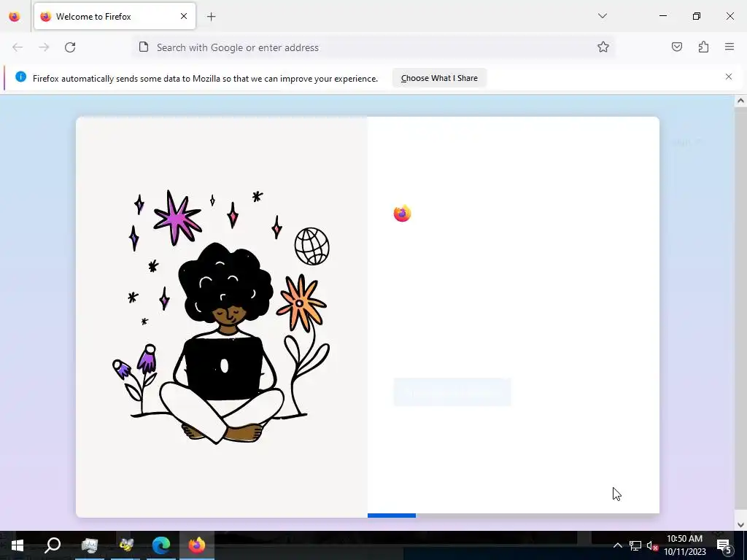
Task: Dismiss the data sharing notification bar
Action: coord(729,77)
